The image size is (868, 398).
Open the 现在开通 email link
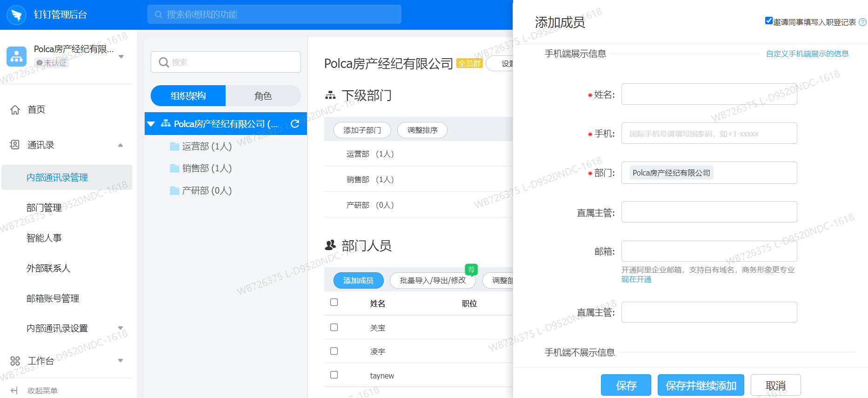(636, 279)
